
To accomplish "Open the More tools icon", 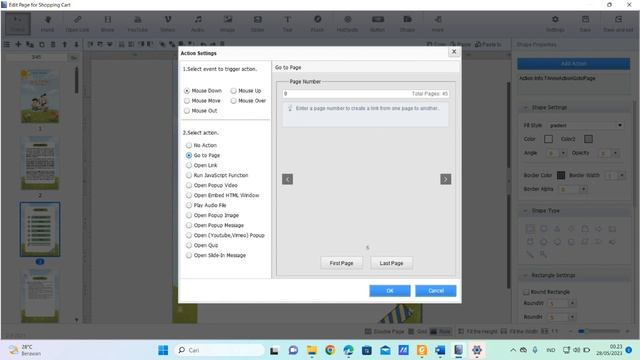I will (438, 23).
